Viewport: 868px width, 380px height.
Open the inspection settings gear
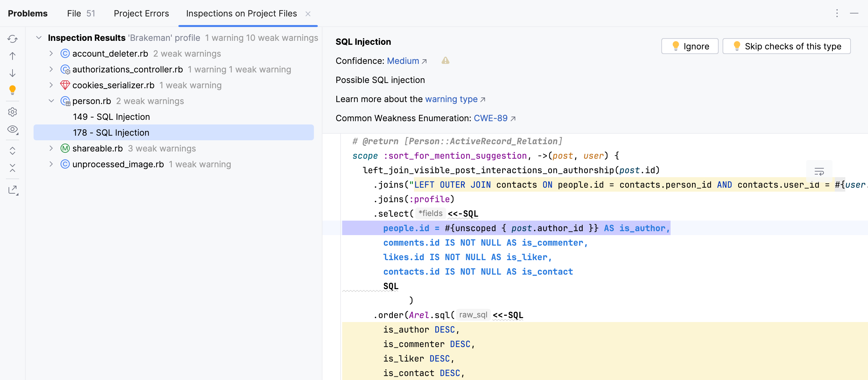pos(13,112)
